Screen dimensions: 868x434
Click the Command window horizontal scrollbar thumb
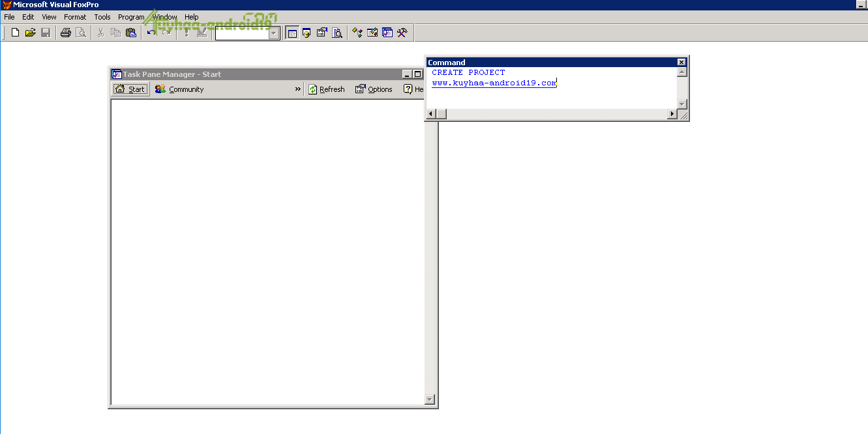point(441,114)
